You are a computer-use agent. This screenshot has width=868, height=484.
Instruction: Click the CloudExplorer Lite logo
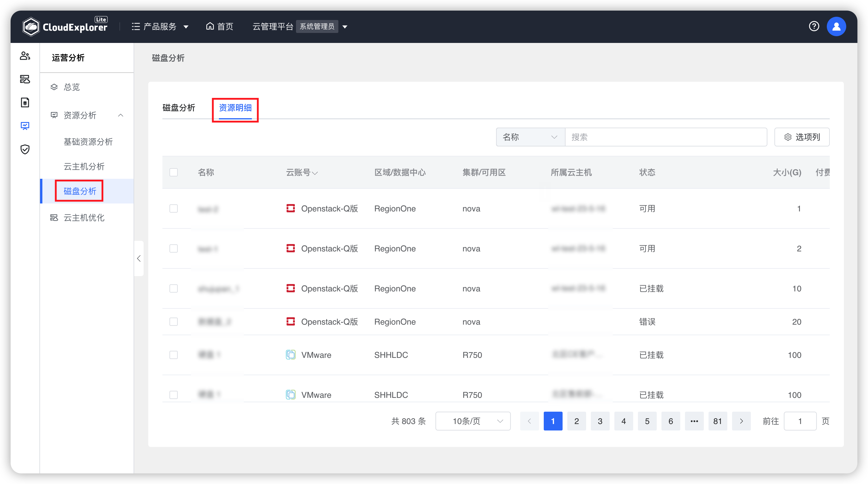click(x=65, y=26)
